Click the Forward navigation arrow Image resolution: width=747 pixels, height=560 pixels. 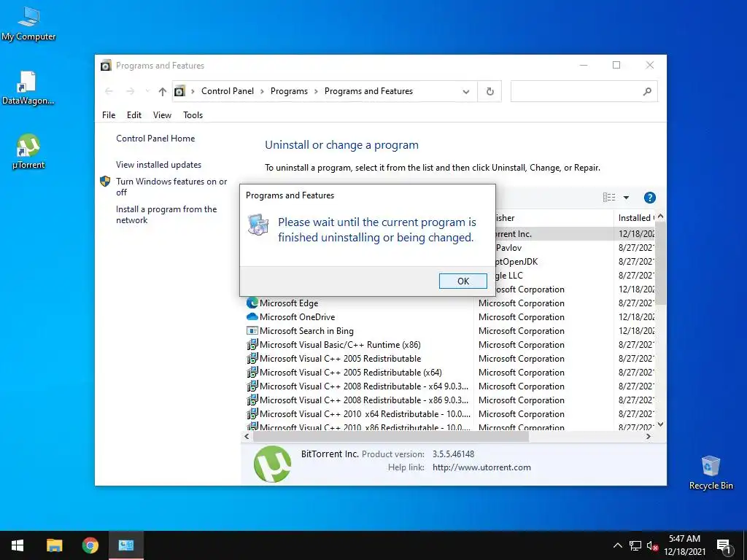(x=130, y=91)
